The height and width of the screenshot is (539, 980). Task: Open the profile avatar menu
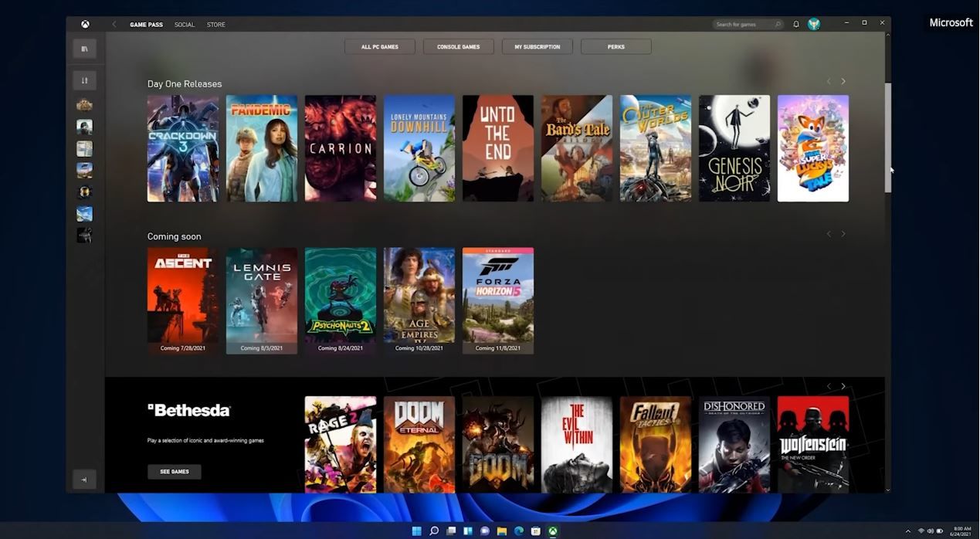click(814, 24)
